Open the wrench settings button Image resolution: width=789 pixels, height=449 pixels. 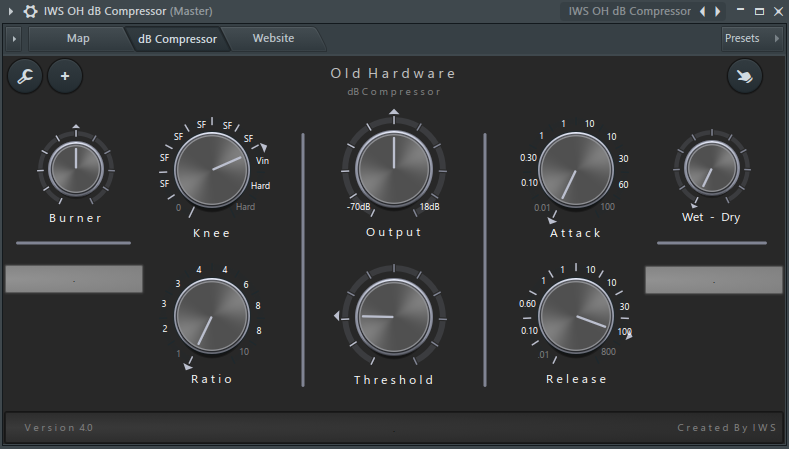click(x=25, y=77)
